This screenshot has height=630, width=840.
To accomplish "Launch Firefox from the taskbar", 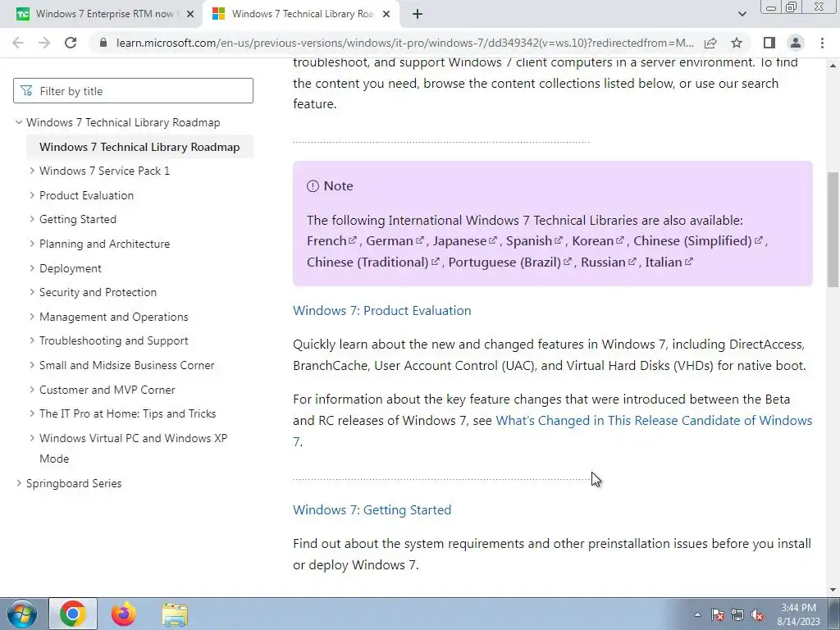I will click(124, 614).
